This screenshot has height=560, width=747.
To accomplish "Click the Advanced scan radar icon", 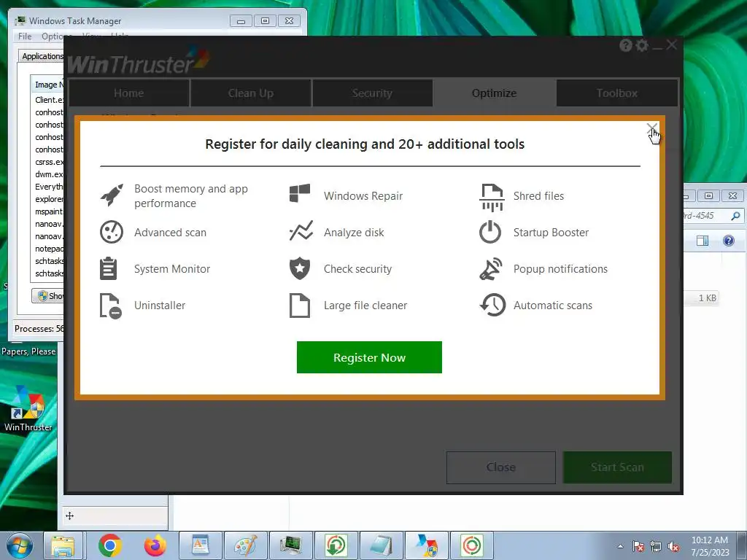I will pyautogui.click(x=112, y=233).
